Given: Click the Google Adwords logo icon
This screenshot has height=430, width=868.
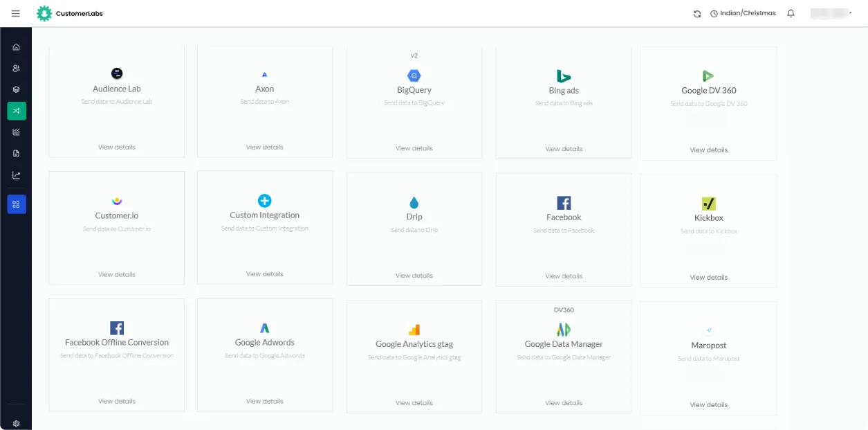Looking at the screenshot, I should (265, 328).
